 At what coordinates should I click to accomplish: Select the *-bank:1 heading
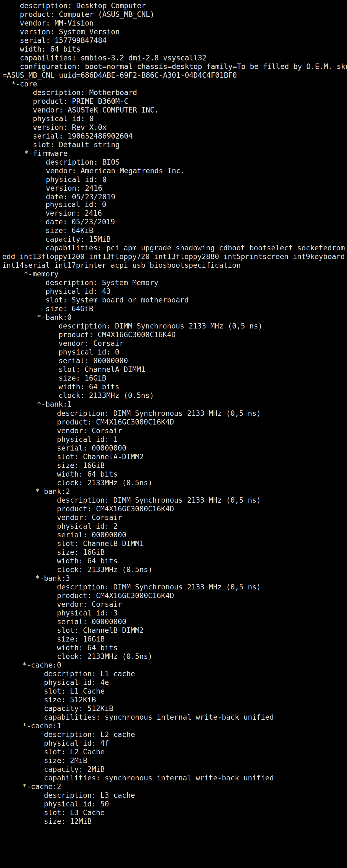point(54,404)
